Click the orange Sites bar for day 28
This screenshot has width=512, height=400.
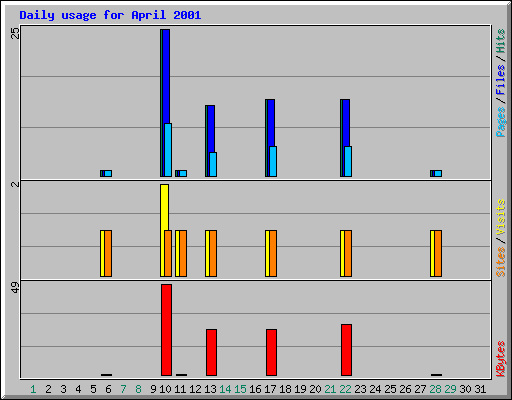(438, 253)
